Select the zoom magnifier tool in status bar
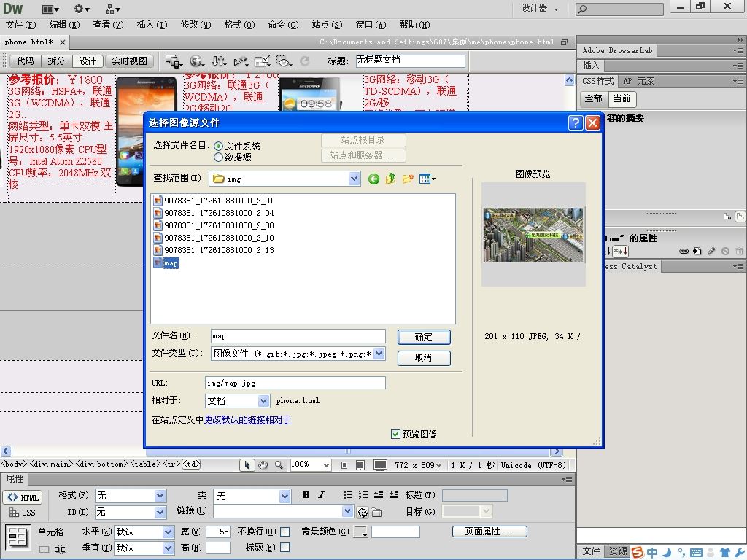The height and width of the screenshot is (560, 747). point(279,464)
